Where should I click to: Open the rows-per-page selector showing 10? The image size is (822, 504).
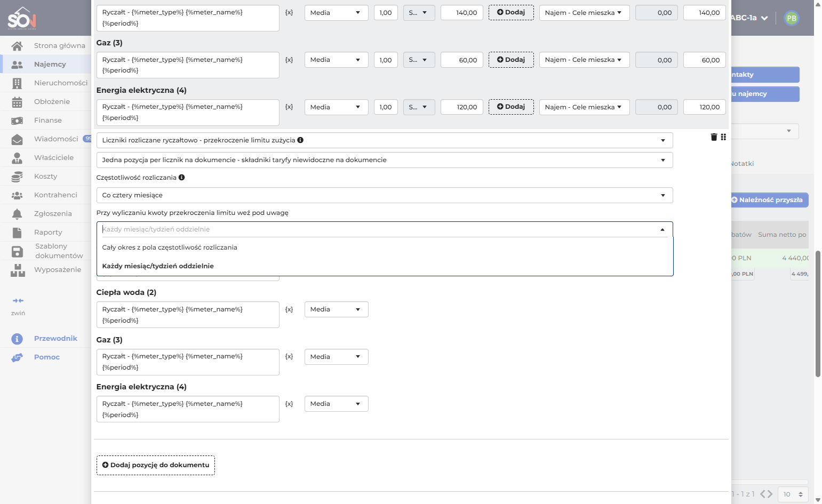793,494
